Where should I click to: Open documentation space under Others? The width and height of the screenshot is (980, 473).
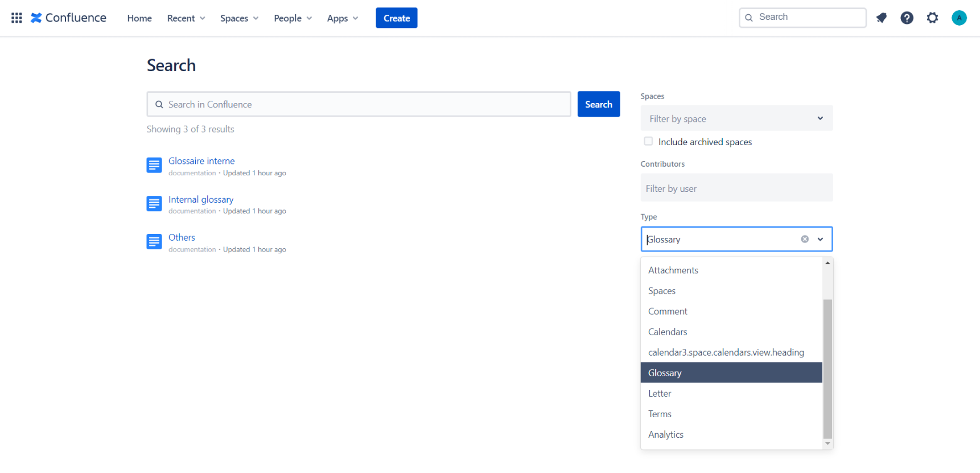coord(192,250)
